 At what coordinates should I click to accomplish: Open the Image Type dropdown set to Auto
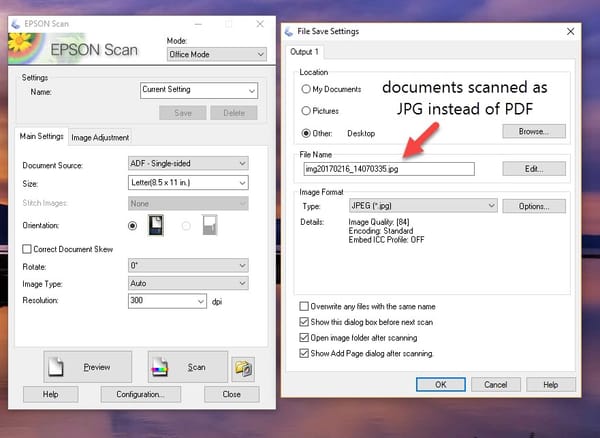tap(188, 283)
